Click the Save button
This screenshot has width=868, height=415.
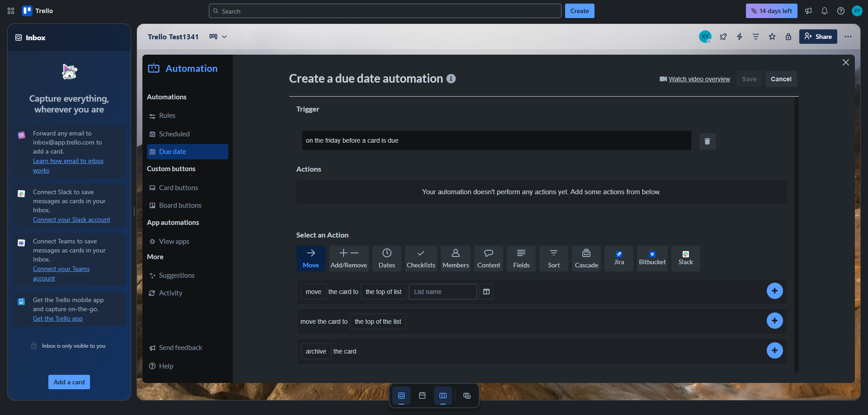pos(749,79)
